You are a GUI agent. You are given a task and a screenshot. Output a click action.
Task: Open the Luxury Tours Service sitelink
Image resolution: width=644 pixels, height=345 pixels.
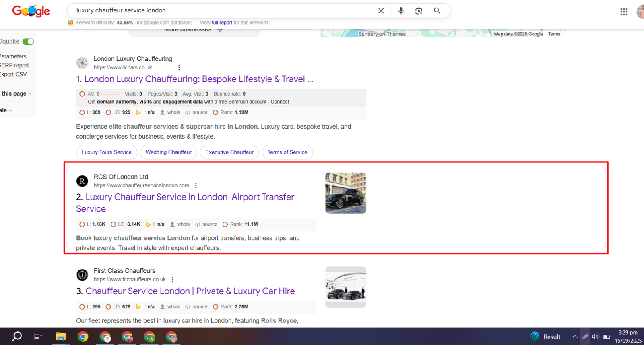point(106,152)
